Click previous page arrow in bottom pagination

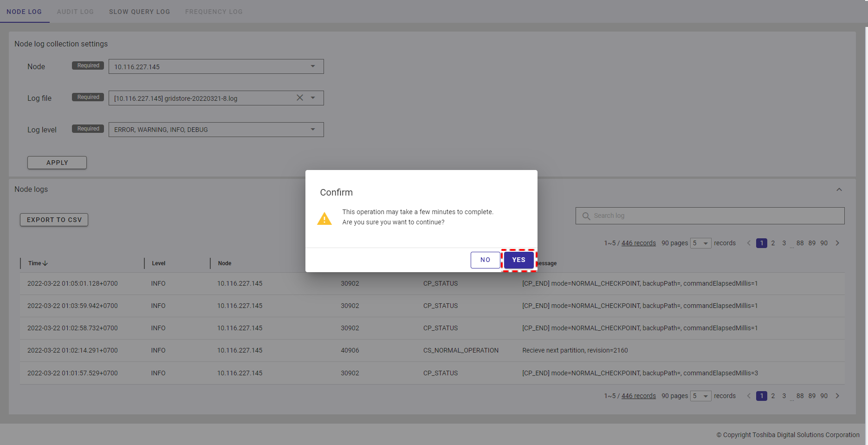pos(749,396)
